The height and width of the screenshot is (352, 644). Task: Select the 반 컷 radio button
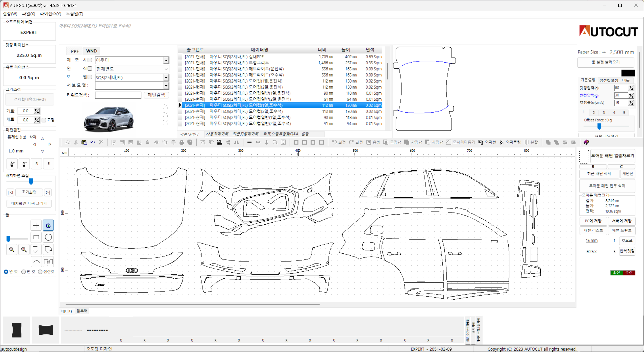[23, 272]
